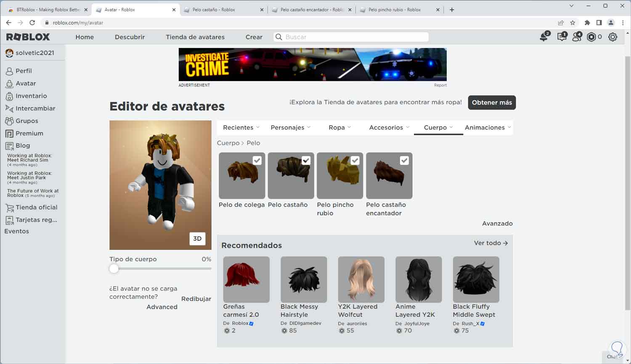
Task: Select Y2K Layered Wolfcut thumbnail
Action: coord(361,280)
